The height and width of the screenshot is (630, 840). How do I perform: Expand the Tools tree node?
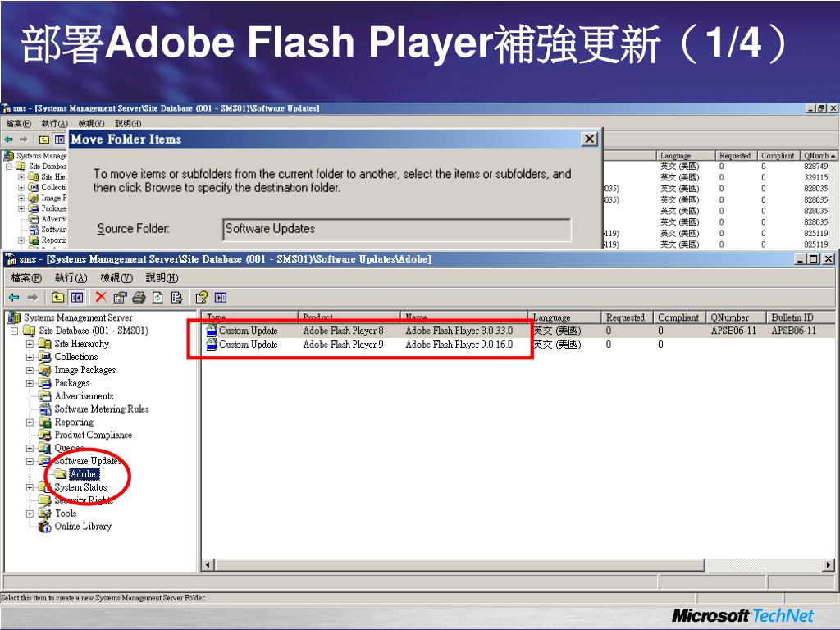click(x=30, y=514)
